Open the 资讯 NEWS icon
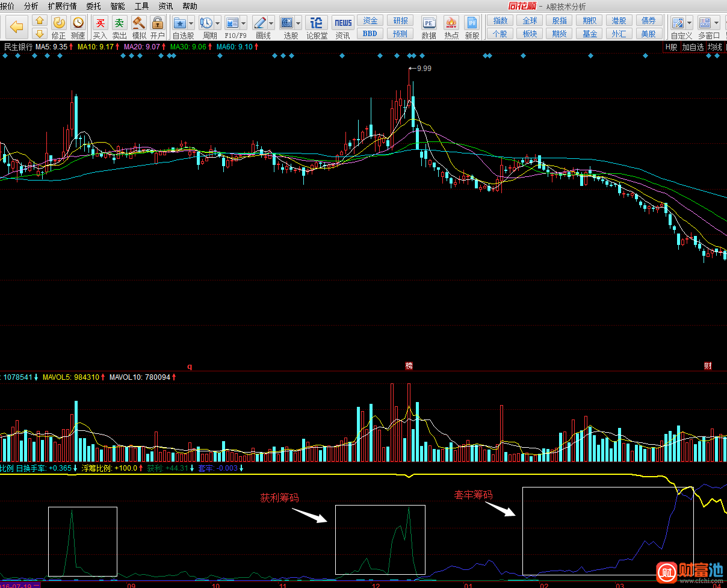727x588 pixels. [343, 27]
